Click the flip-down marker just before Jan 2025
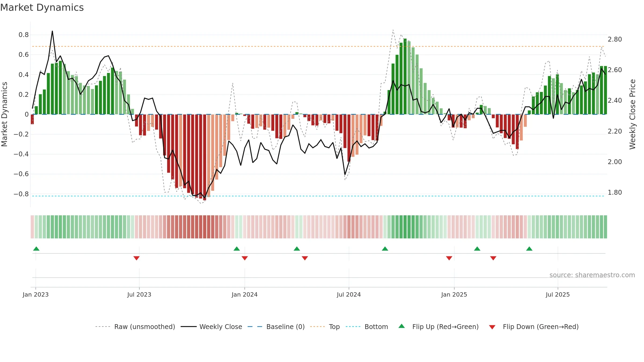Screen dimensions: 644x362 click(x=449, y=258)
